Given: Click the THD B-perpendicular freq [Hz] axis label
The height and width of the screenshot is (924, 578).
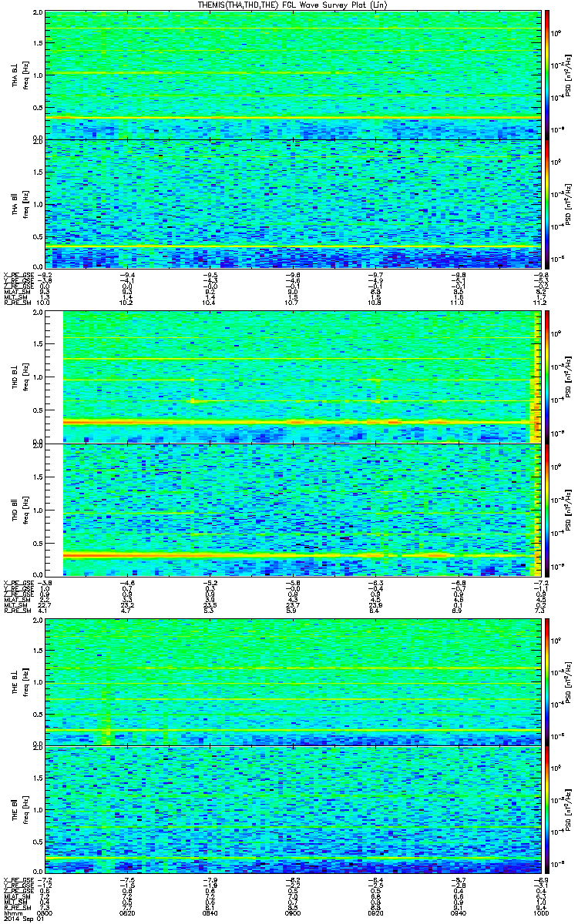Looking at the screenshot, I should coord(24,378).
